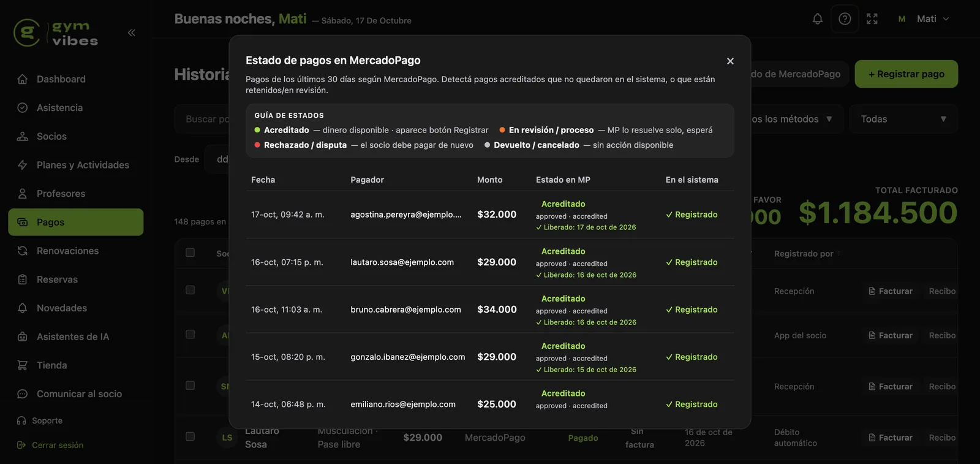Click the Dashboard home icon

[23, 79]
